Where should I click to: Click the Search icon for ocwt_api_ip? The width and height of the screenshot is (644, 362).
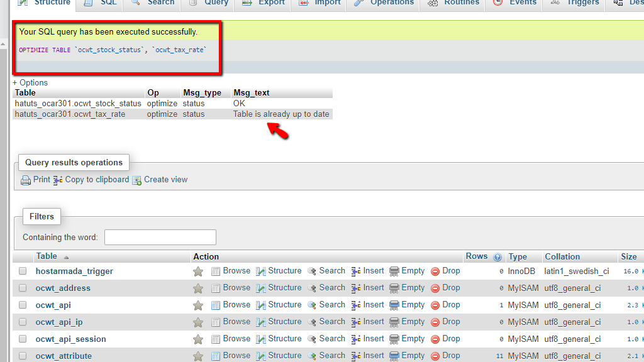point(312,322)
